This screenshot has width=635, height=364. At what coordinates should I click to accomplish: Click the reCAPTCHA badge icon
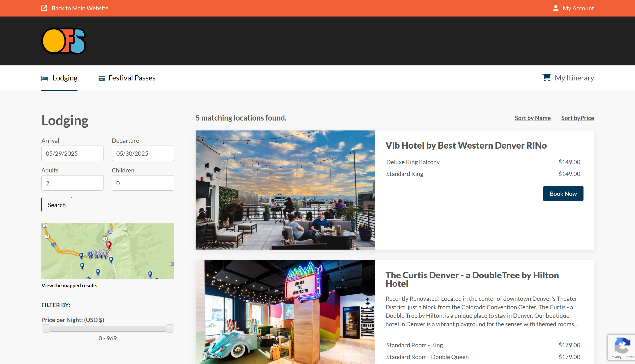622,346
